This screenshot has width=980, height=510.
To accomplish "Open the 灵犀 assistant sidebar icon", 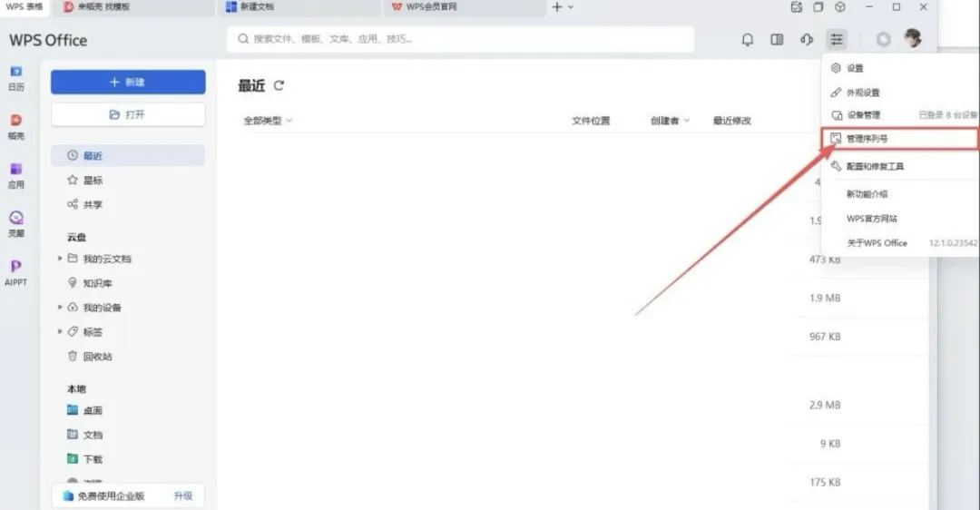I will (x=16, y=224).
